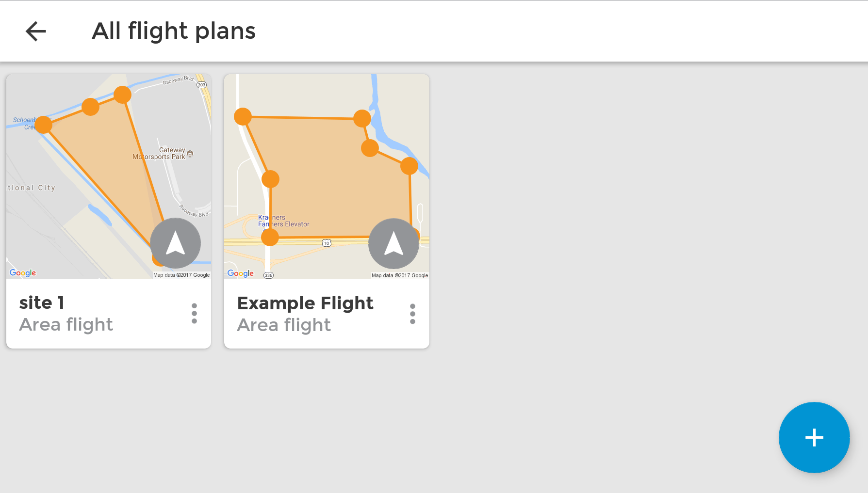The image size is (868, 493).
Task: Click Area flight subtitle under site 1
Action: pyautogui.click(x=66, y=325)
